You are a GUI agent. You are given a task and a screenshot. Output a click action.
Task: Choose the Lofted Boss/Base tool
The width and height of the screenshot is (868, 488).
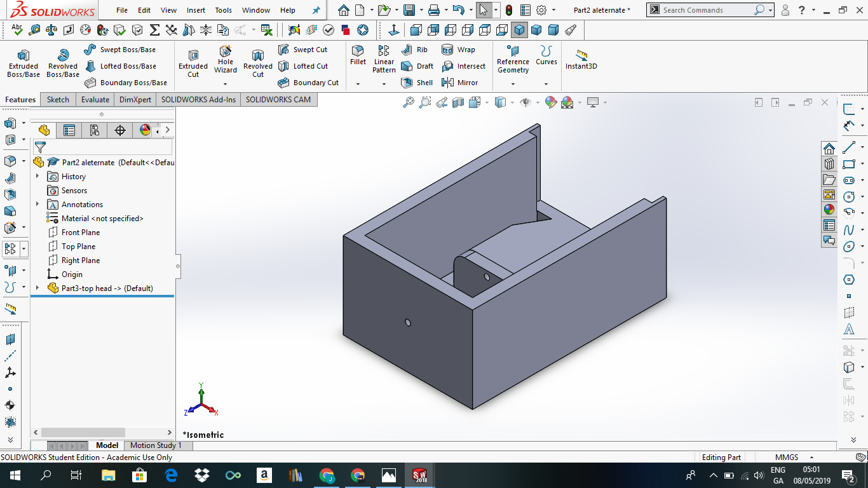coord(120,66)
